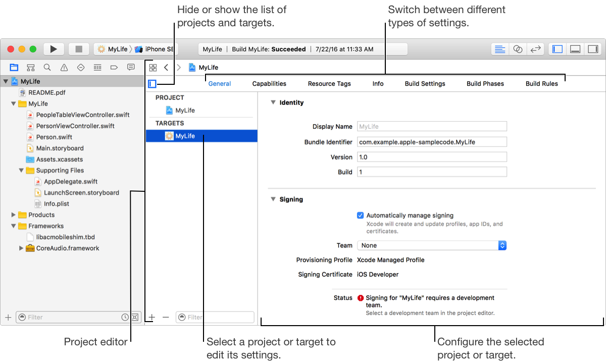
Task: Collapse the Frameworks group
Action: click(x=14, y=226)
